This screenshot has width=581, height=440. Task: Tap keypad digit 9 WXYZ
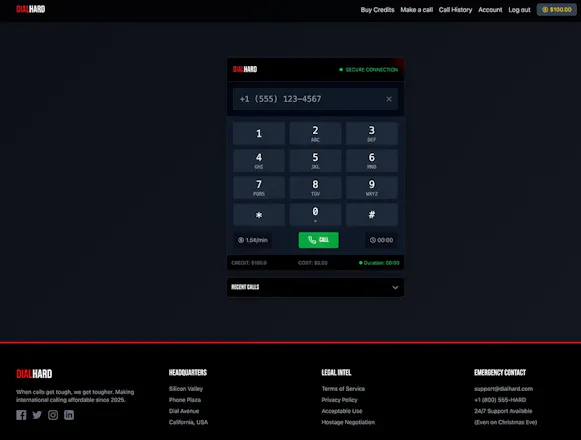click(x=372, y=188)
